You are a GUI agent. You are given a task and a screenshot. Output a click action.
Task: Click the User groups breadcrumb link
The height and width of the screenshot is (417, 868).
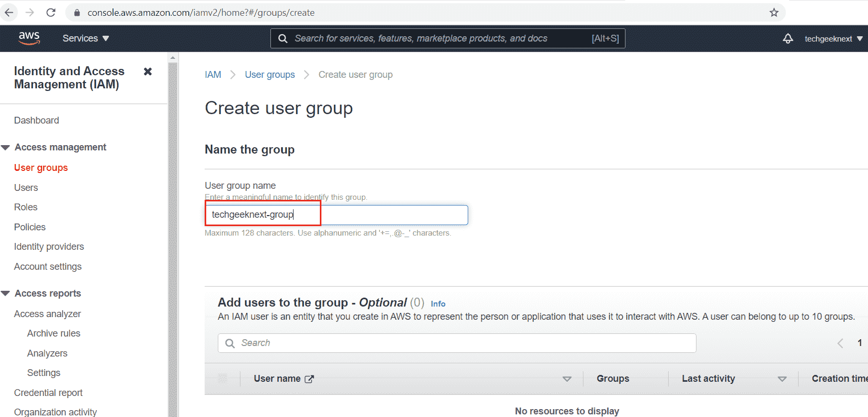click(x=270, y=75)
